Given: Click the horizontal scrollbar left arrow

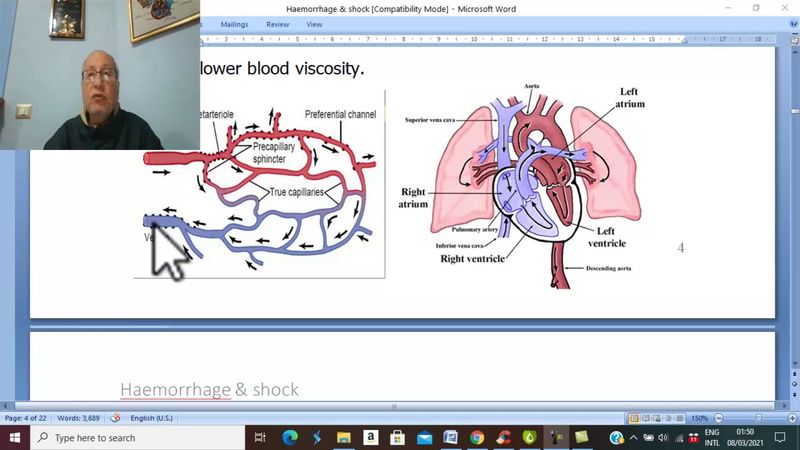Looking at the screenshot, I should [x=5, y=406].
